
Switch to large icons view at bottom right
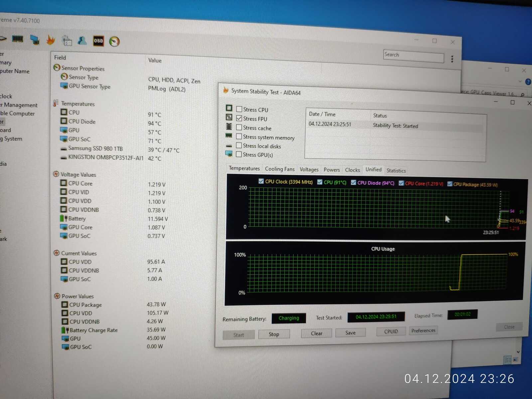click(515, 360)
